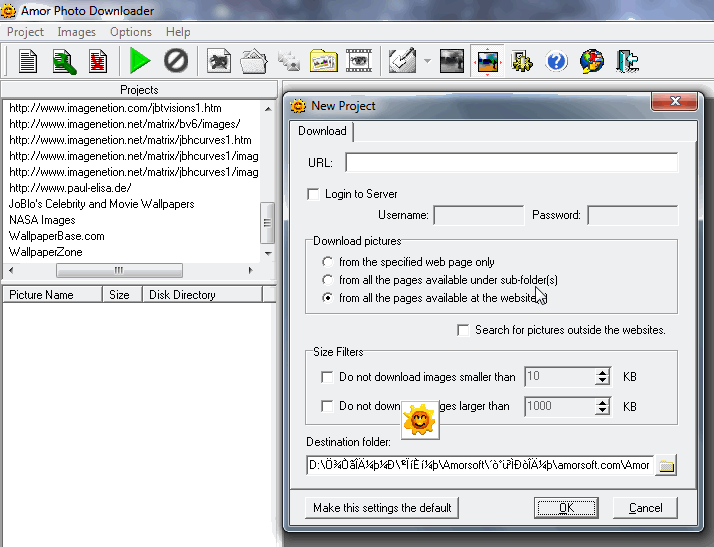The height and width of the screenshot is (547, 714).
Task: Open the Images menu
Action: pyautogui.click(x=76, y=32)
